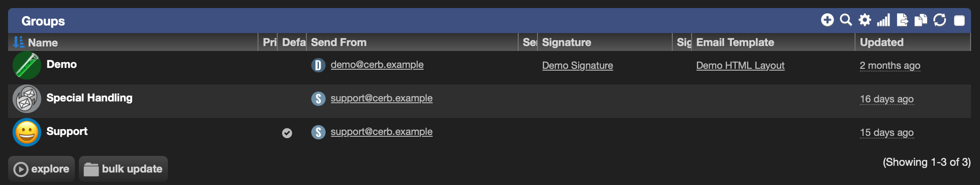Click the Signature column header
Viewport: 980px width, 185px height.
[x=567, y=42]
